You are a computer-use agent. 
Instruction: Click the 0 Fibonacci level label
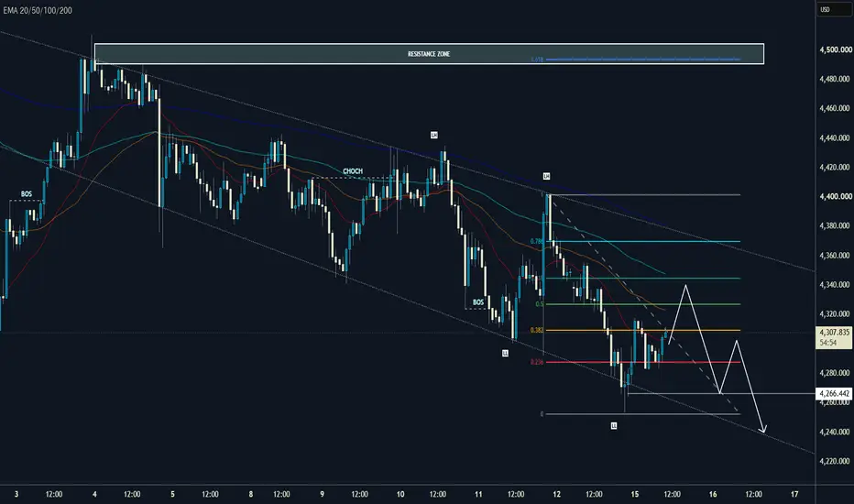tap(542, 414)
